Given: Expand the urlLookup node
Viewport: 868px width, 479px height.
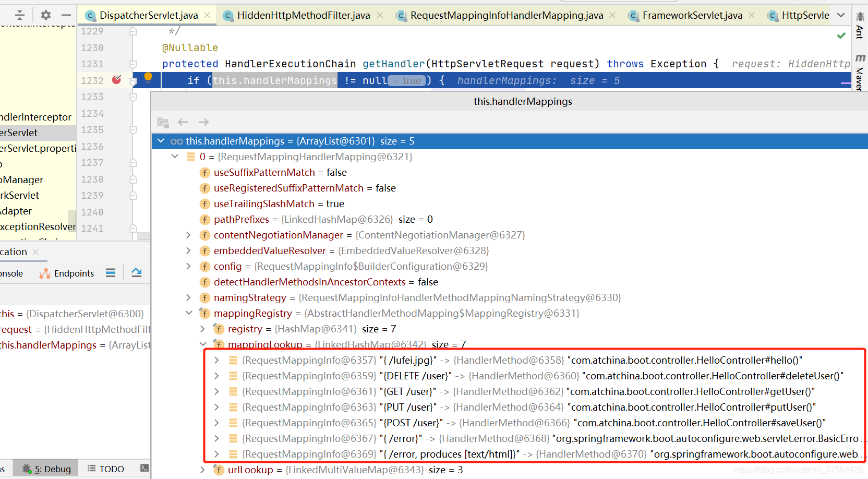Looking at the screenshot, I should (x=203, y=470).
